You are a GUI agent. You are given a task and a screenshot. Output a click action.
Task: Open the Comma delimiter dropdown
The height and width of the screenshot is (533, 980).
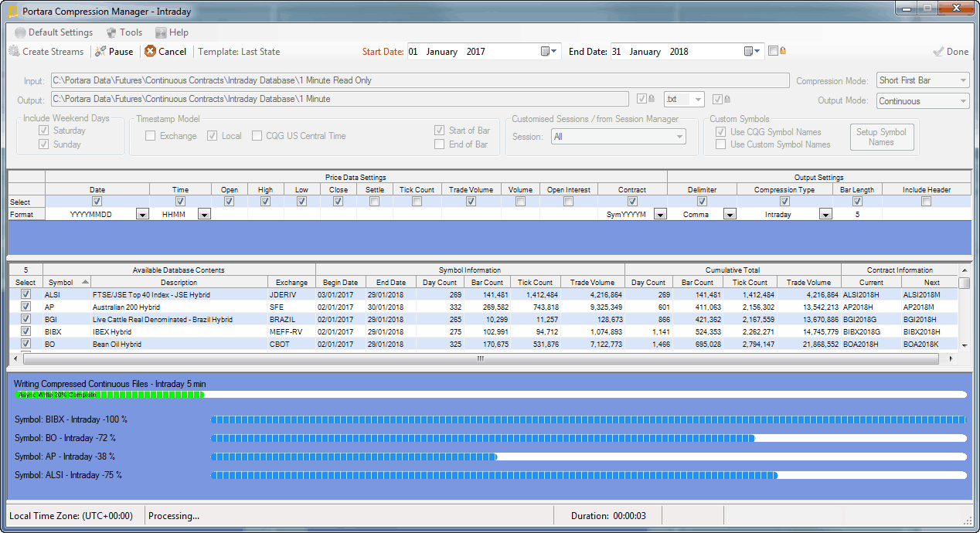point(730,215)
